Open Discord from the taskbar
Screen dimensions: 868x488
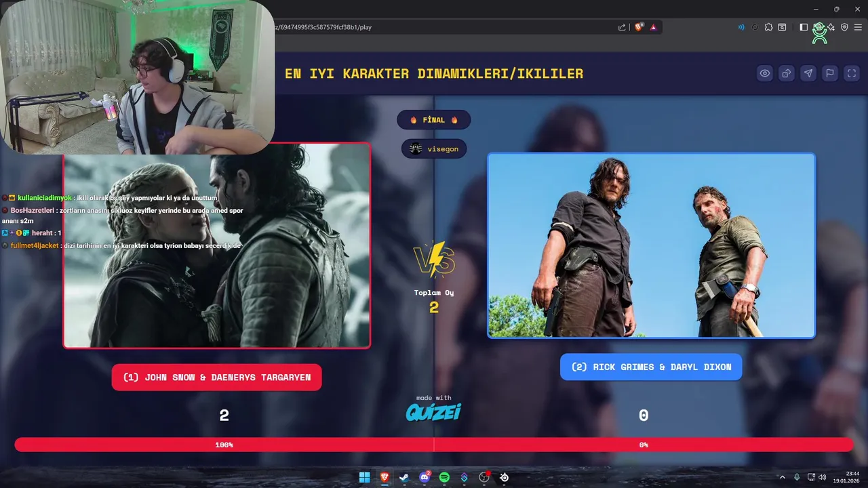point(425,477)
